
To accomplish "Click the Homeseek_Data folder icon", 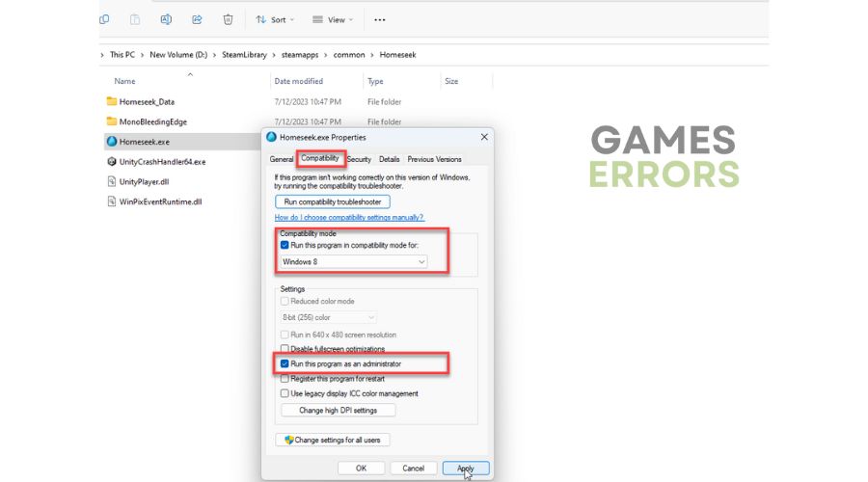I will [111, 101].
